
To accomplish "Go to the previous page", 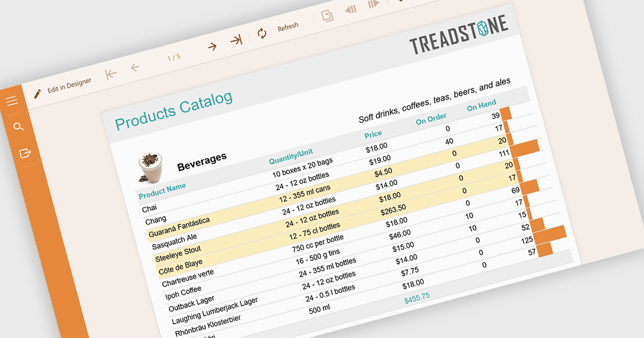I will point(135,68).
